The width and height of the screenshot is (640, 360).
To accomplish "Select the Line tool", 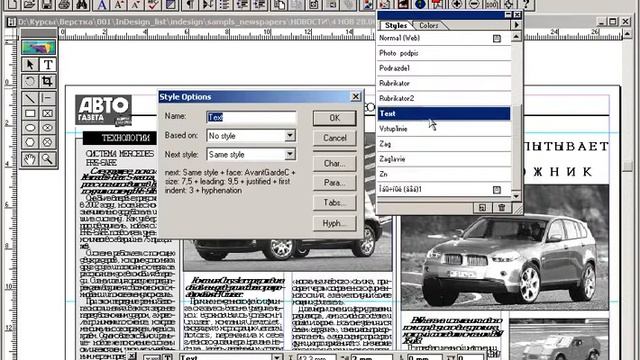I will pos(30,98).
